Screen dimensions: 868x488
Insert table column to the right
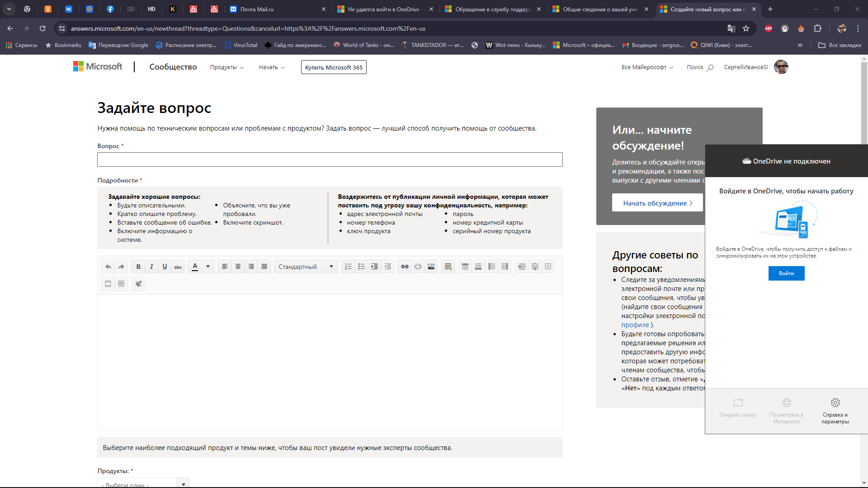[505, 267]
